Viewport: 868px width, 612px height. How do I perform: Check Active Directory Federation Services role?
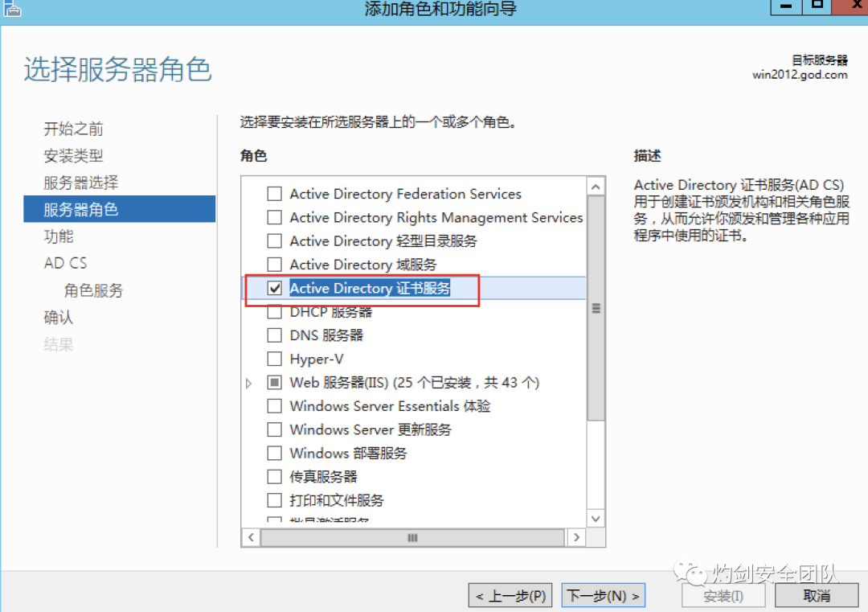(274, 194)
